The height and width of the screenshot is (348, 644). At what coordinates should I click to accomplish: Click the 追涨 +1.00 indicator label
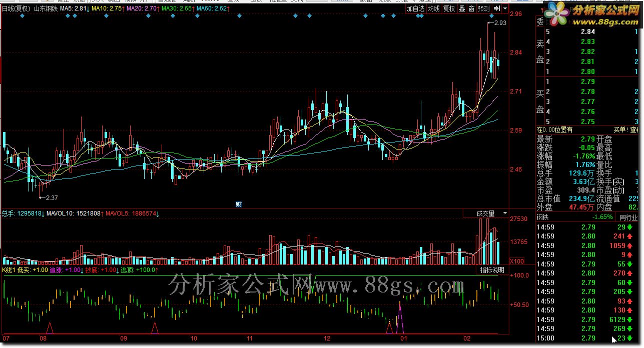point(66,270)
